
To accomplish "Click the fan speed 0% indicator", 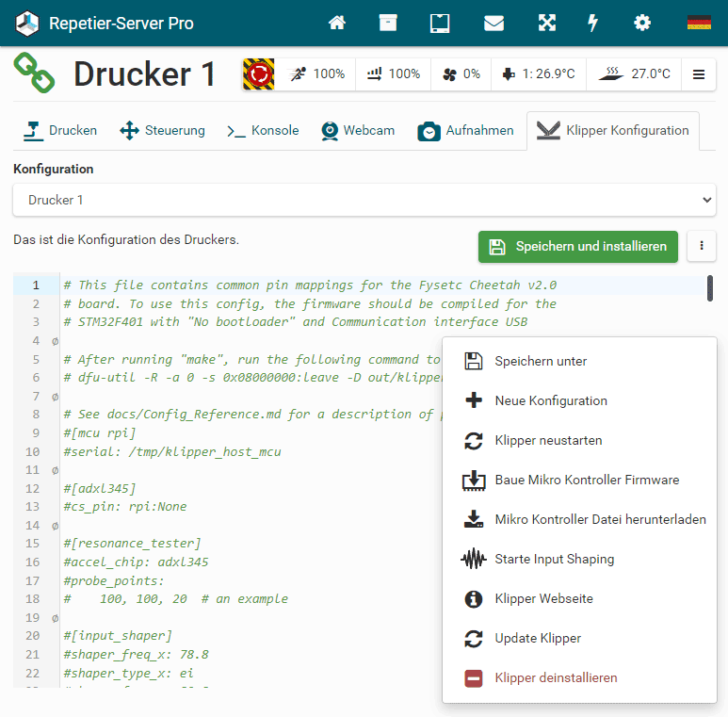I will tap(461, 74).
